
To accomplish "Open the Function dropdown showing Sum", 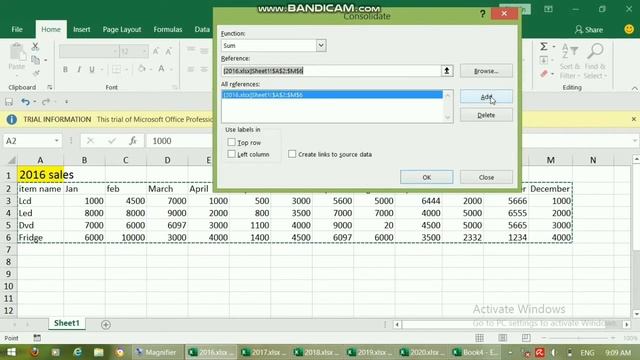I will (321, 45).
